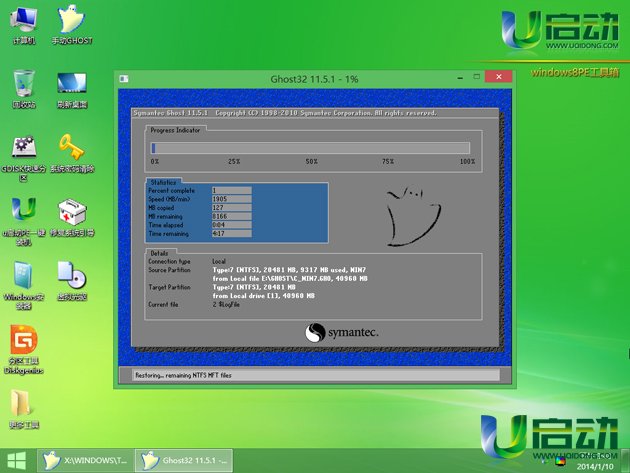The height and width of the screenshot is (473, 630).
Task: Click Current file value 2 $LogFile
Action: tap(226, 305)
